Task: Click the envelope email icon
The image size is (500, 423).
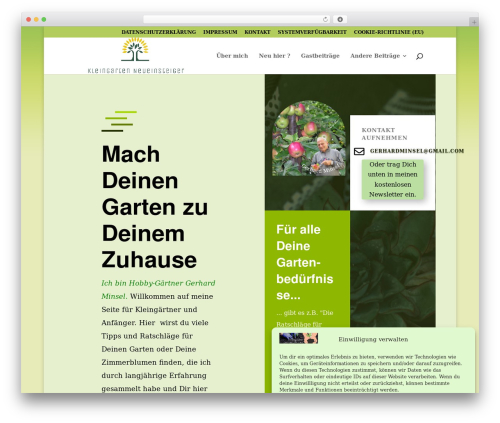Action: [x=359, y=151]
